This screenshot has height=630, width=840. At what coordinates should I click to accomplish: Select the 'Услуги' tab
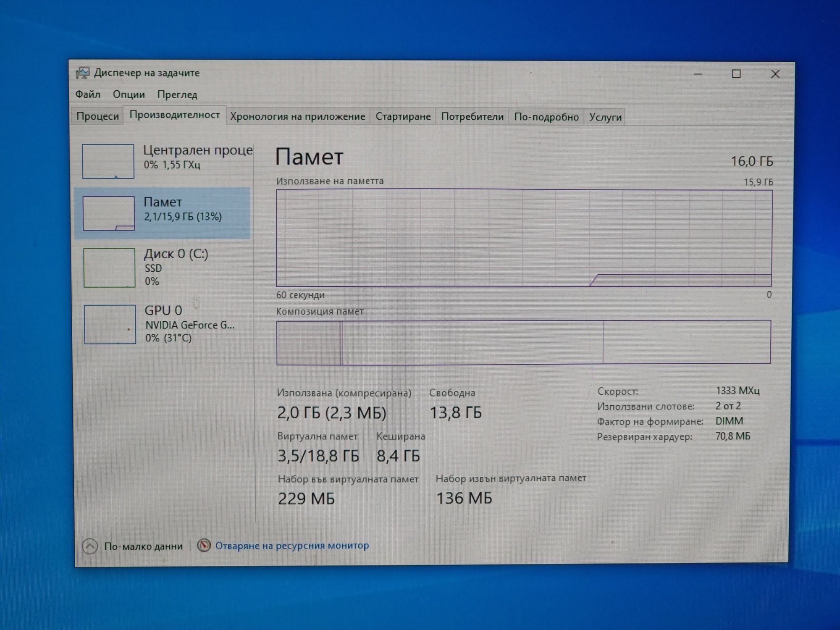pyautogui.click(x=605, y=117)
